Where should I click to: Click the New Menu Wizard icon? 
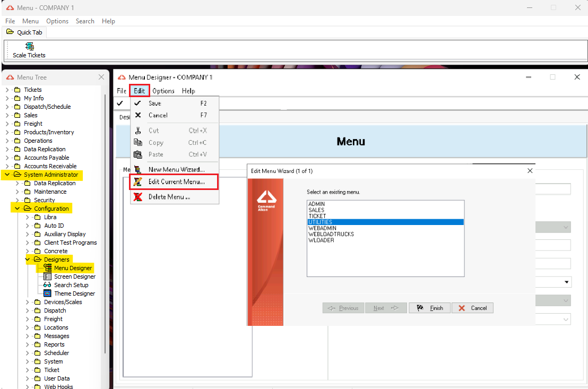[137, 169]
